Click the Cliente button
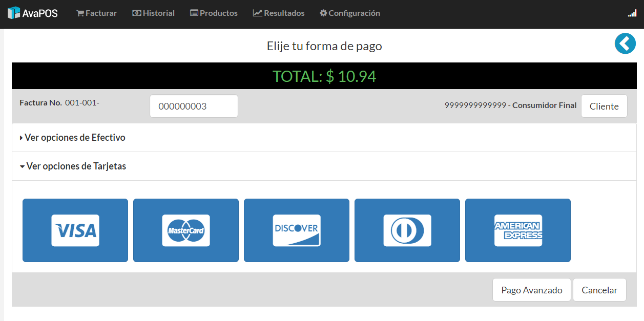This screenshot has width=644, height=321. click(604, 106)
